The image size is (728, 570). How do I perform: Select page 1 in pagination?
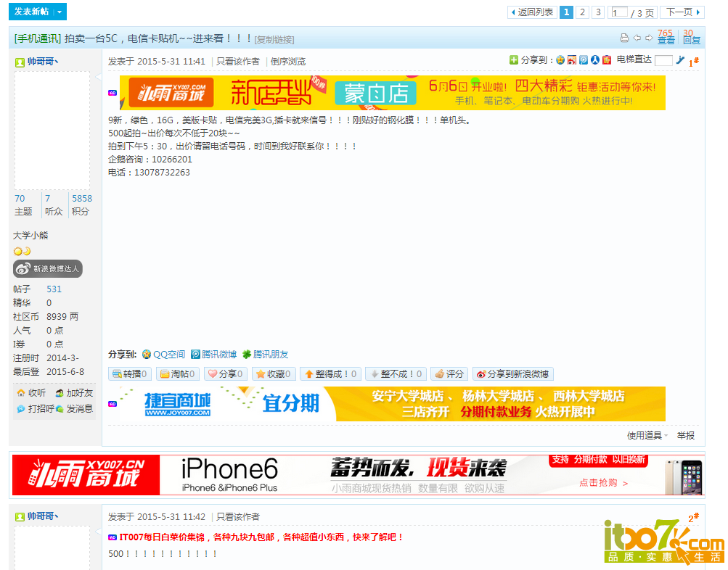[x=566, y=12]
